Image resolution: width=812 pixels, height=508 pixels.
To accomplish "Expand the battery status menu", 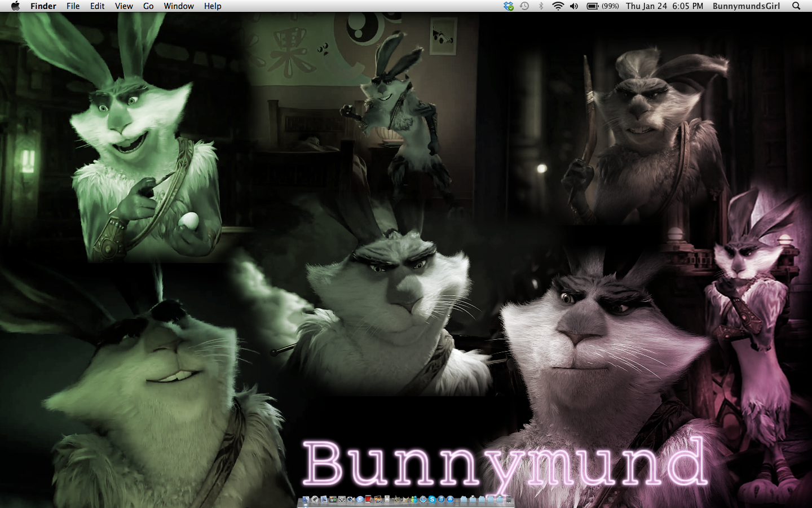I will (x=602, y=6).
